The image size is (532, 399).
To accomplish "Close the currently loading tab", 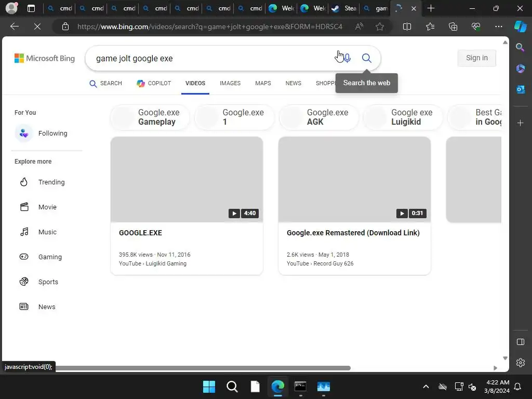I will pyautogui.click(x=414, y=8).
